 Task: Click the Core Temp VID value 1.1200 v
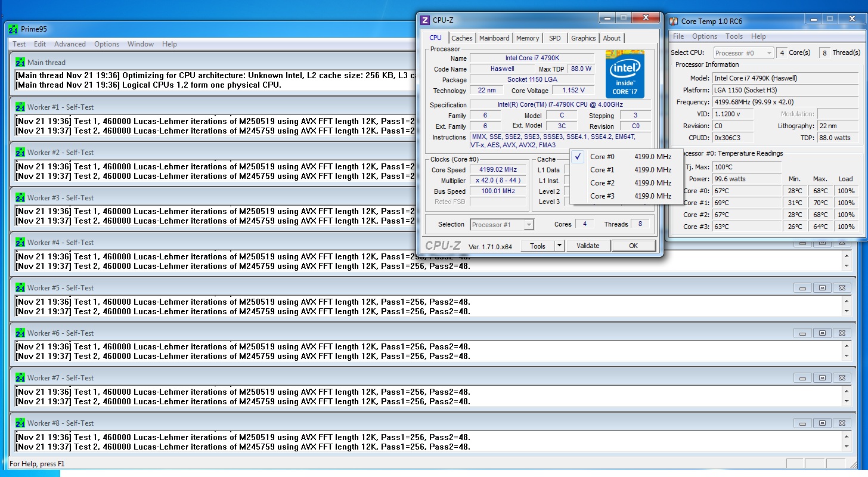733,114
